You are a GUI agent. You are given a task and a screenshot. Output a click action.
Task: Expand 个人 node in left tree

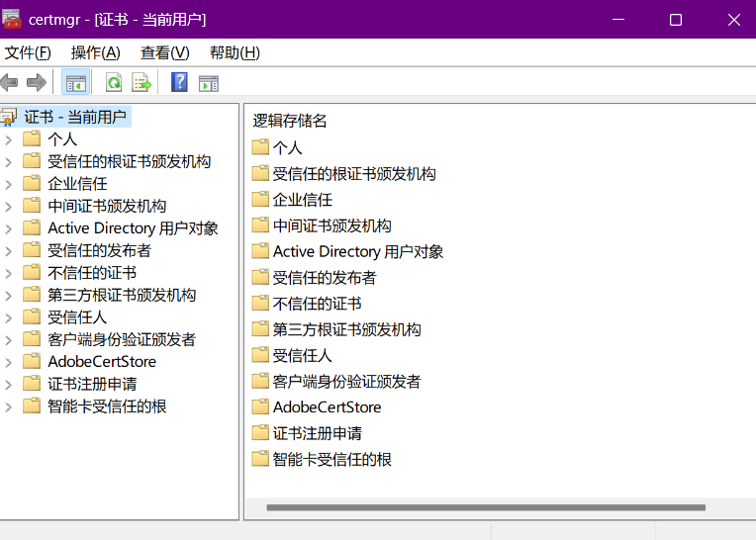point(9,139)
